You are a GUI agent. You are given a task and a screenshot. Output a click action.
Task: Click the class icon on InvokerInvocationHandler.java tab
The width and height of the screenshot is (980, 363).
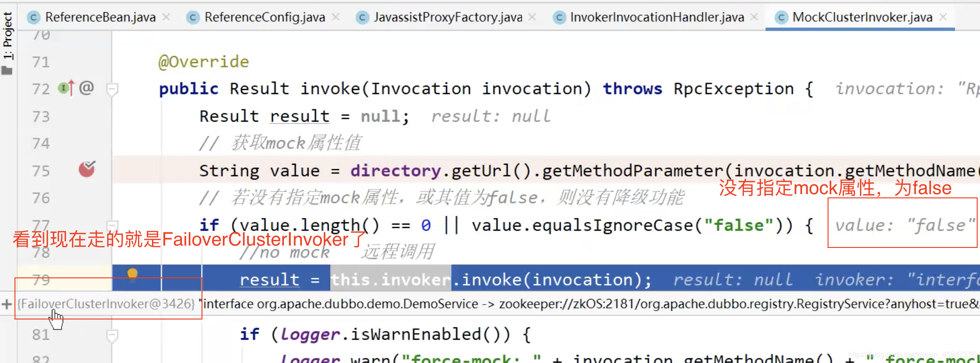[558, 18]
